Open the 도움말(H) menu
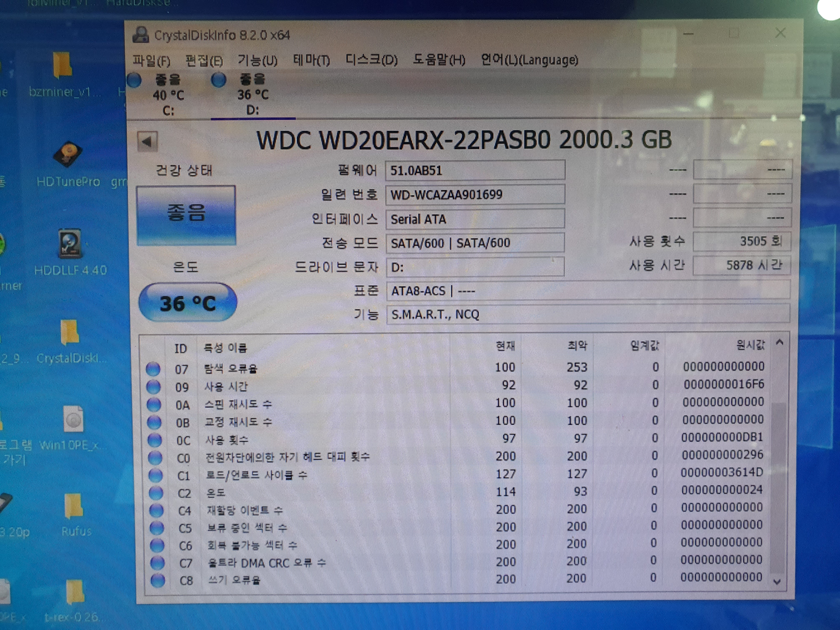 (439, 60)
